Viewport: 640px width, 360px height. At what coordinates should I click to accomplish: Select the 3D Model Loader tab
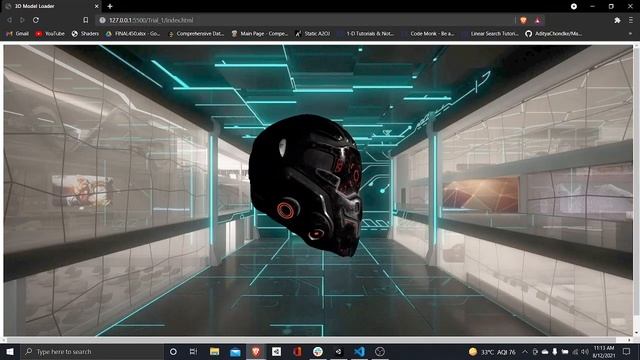[x=51, y=6]
